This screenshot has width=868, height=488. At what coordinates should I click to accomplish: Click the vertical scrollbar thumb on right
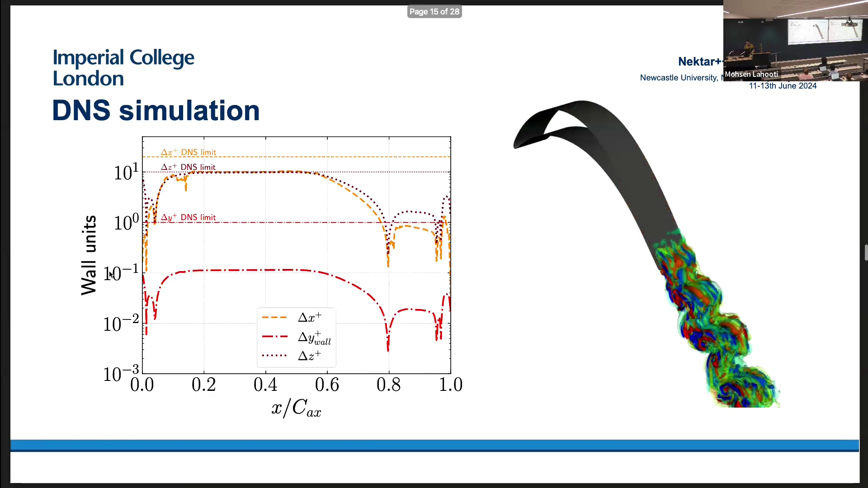(x=866, y=253)
